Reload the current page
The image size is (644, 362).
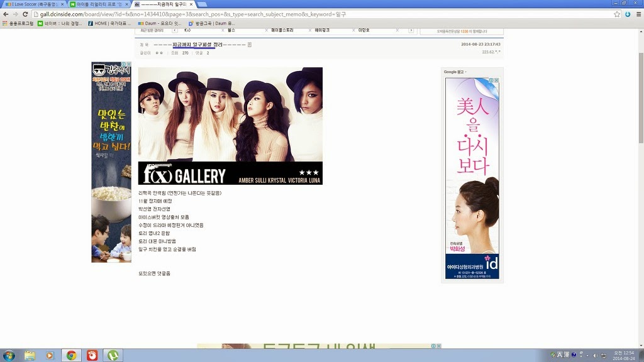25,14
